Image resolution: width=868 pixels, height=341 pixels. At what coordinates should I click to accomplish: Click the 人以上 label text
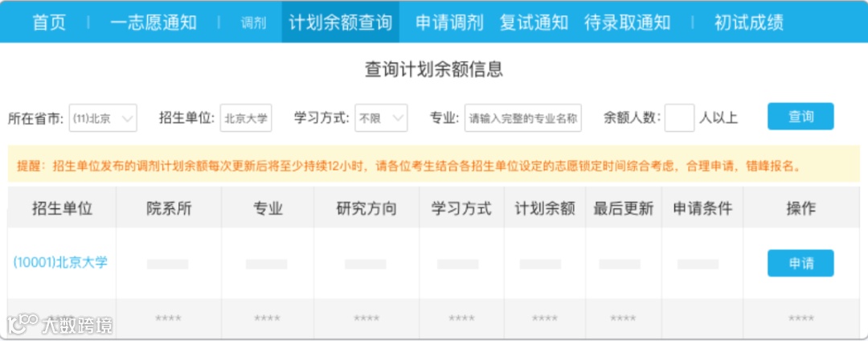tap(719, 118)
